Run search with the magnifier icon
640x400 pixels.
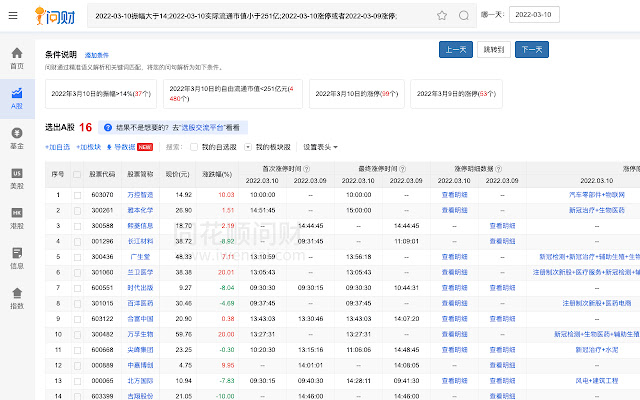pos(464,16)
